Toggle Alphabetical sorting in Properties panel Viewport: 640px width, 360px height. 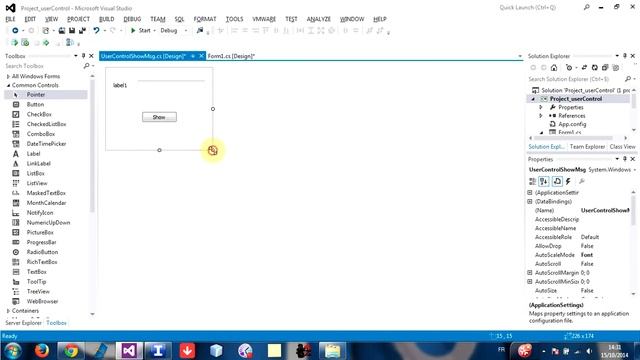[544, 182]
